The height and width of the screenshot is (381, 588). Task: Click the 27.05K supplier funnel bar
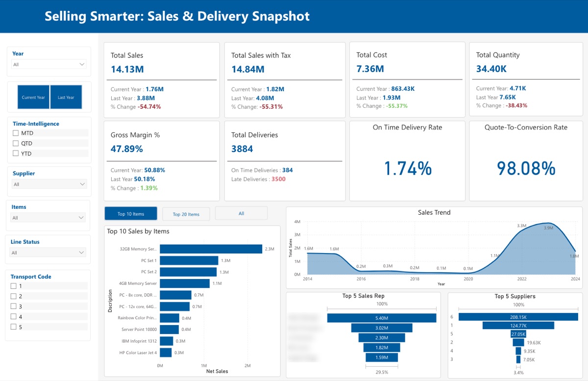coord(518,334)
